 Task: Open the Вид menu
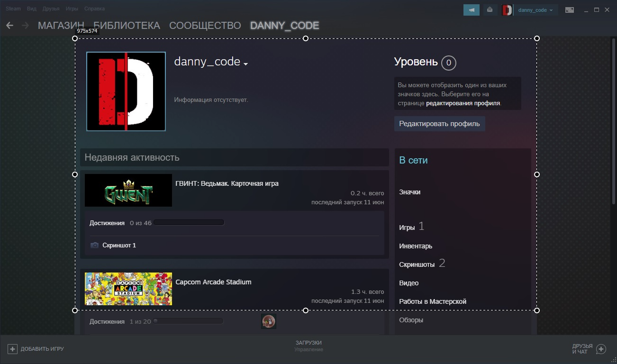(32, 9)
